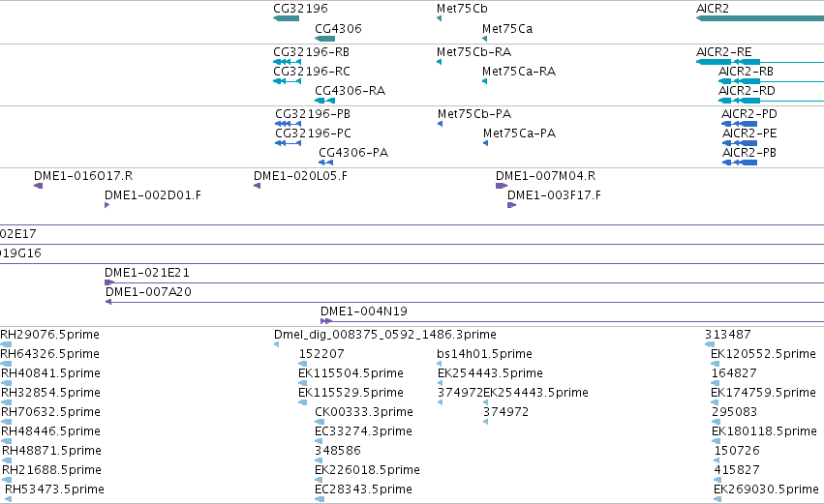Viewport: 824px width, 504px height.
Task: Select the 150726 EST label
Action: (736, 451)
